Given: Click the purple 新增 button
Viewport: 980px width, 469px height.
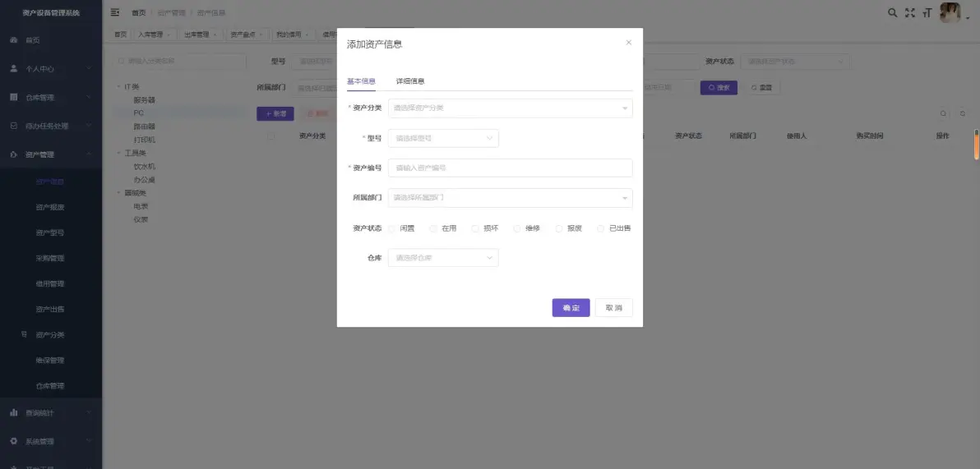Looking at the screenshot, I should point(275,113).
